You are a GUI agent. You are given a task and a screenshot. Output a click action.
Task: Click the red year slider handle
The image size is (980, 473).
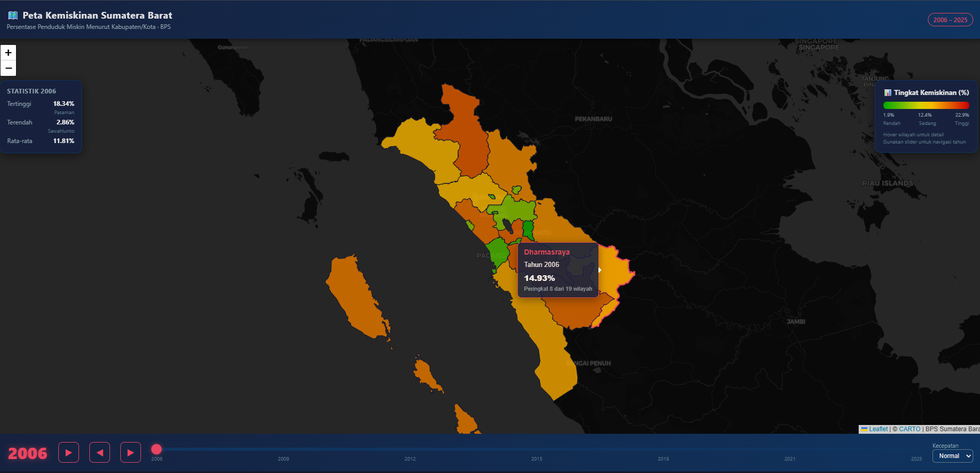[x=156, y=449]
